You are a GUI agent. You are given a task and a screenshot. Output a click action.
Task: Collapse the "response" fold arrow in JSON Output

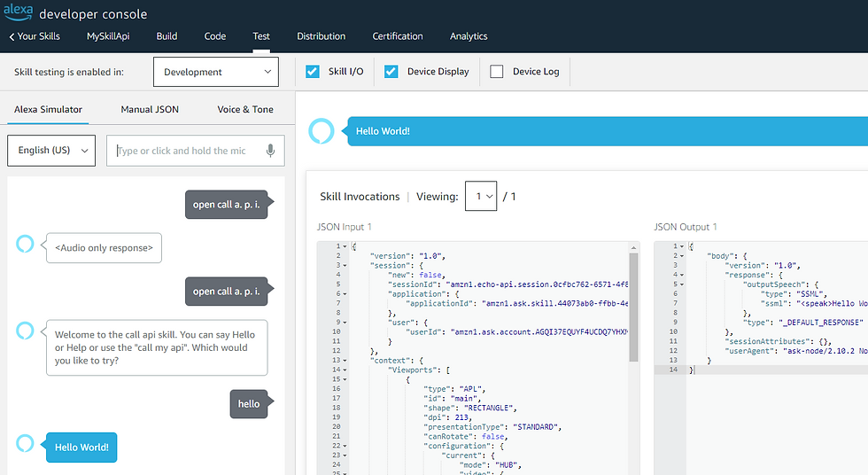click(682, 275)
